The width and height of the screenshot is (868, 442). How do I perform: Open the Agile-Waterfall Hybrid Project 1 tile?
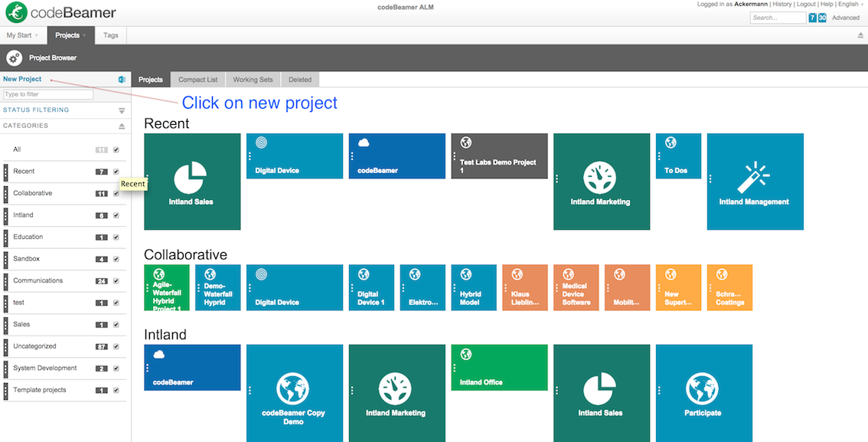point(167,287)
